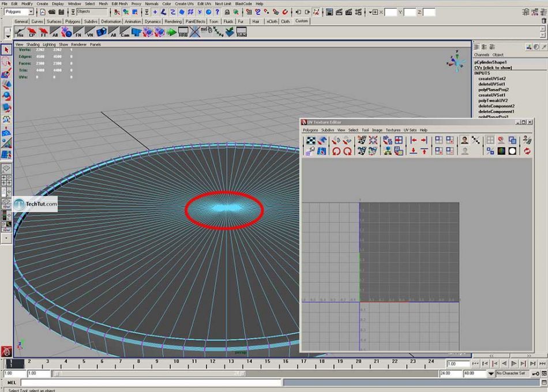The image size is (548, 392).
Task: Toggle auto keyframe key icon
Action: pyautogui.click(x=535, y=374)
